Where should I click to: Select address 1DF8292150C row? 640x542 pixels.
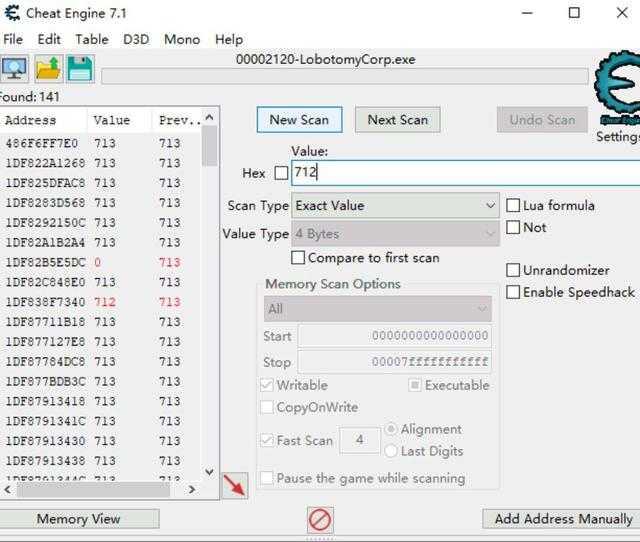coord(100,222)
